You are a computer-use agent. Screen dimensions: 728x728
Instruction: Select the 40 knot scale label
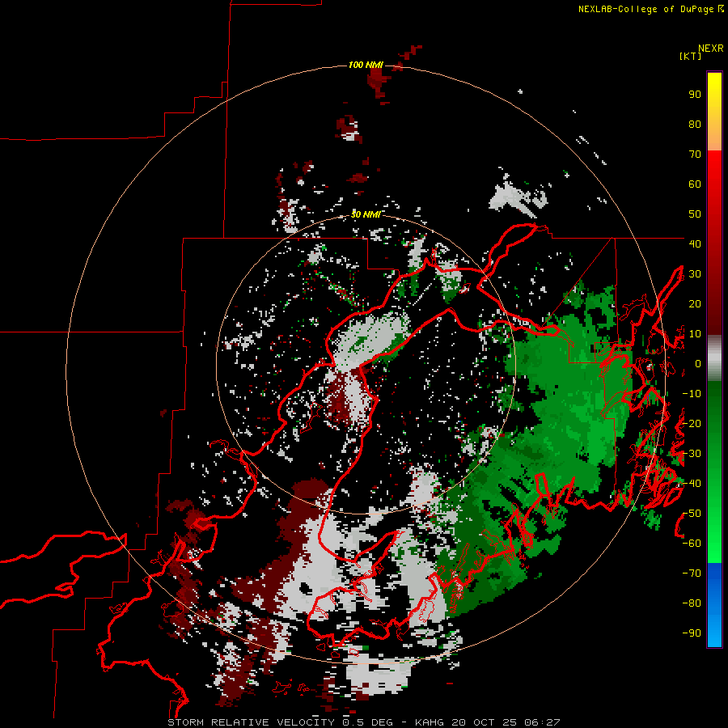coord(695,243)
